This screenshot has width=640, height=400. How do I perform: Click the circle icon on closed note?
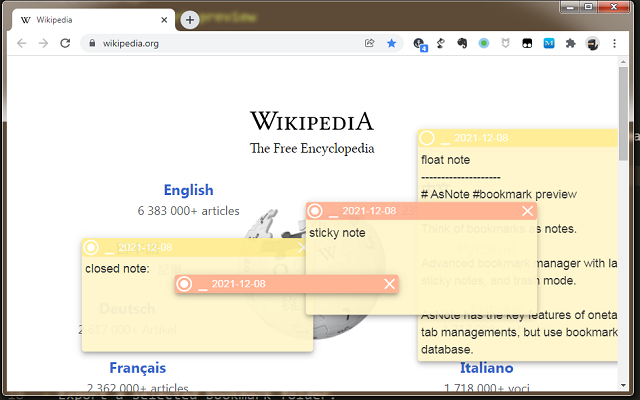point(91,247)
